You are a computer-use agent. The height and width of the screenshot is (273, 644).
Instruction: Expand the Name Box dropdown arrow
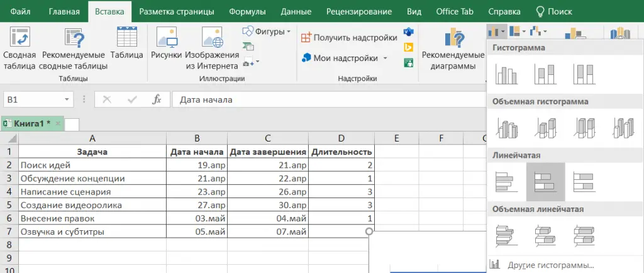[x=67, y=99]
